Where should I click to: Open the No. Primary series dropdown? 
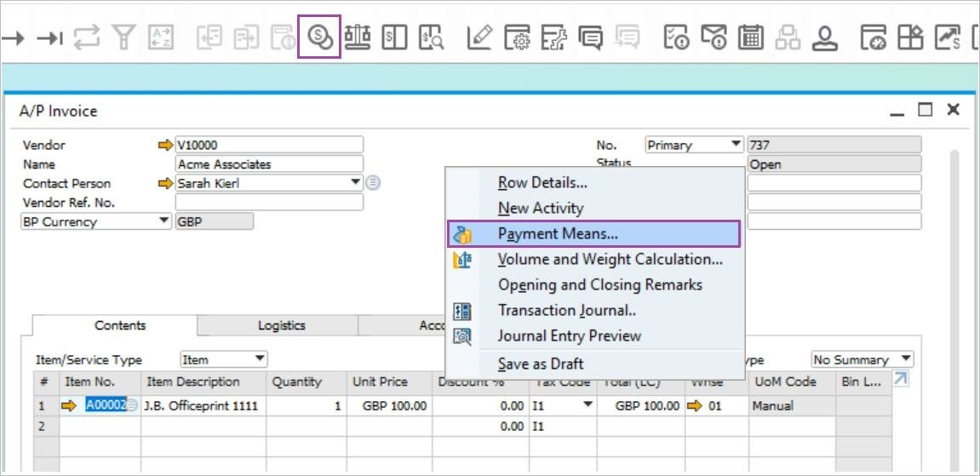coord(736,144)
